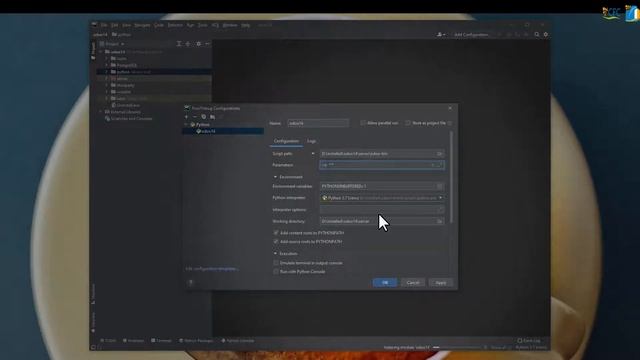Hide the Project panel with minus icon
640x360 pixels.
pyautogui.click(x=207, y=44)
